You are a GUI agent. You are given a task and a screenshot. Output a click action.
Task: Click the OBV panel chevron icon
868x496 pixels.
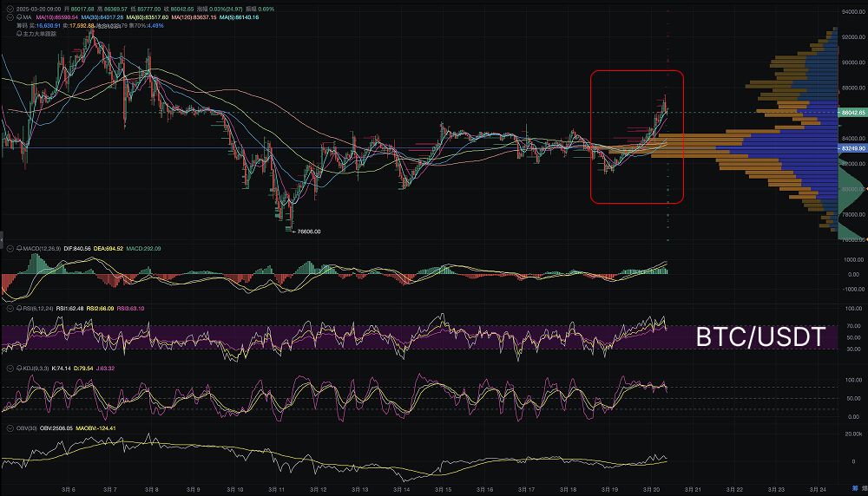coord(9,428)
